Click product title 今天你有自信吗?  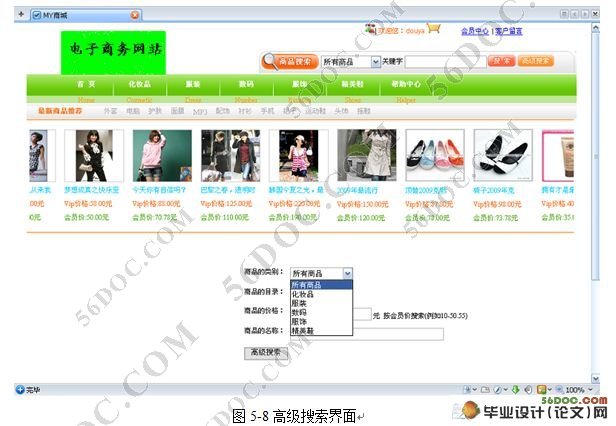(159, 190)
